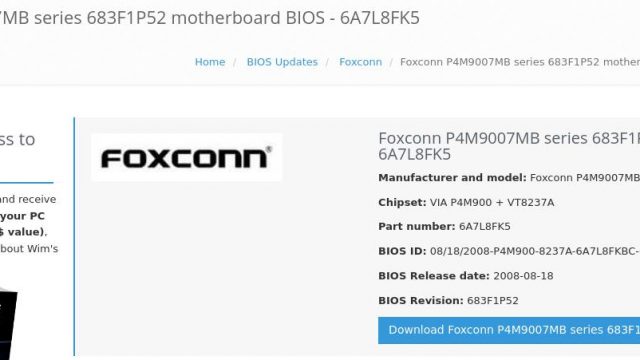Click the product box image at bottom left
This screenshot has height=360, width=640.
8,324
